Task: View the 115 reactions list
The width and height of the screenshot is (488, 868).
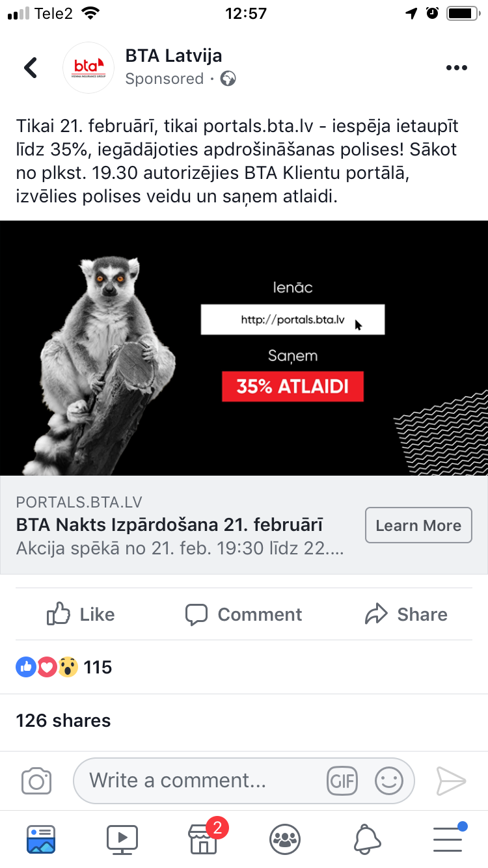Action: [x=64, y=667]
